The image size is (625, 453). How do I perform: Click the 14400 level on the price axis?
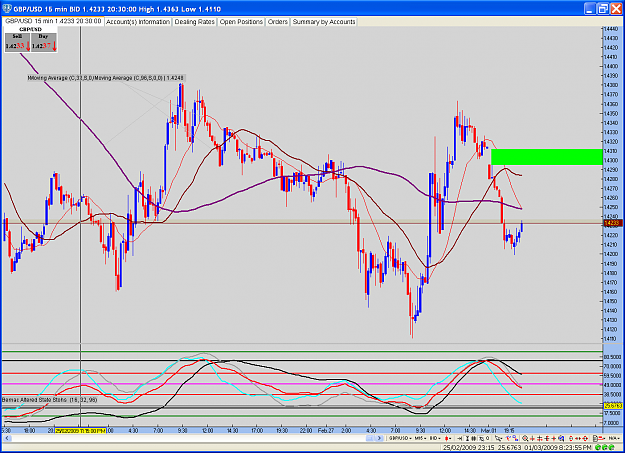[611, 66]
